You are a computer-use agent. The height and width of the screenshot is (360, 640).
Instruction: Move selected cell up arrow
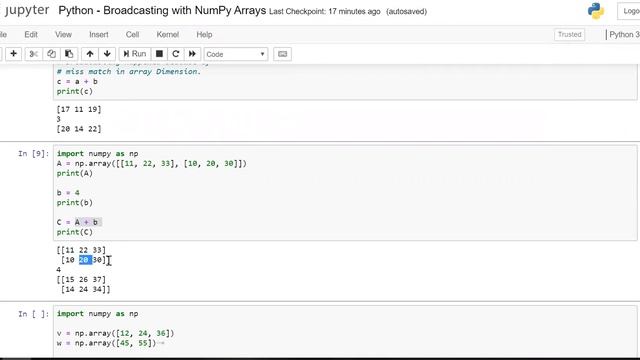[90, 54]
